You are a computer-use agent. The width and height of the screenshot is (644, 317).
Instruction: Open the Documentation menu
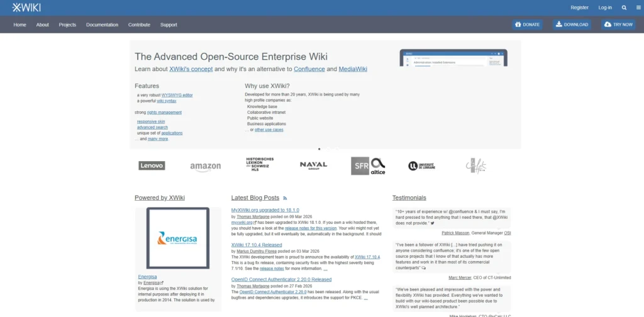click(103, 25)
